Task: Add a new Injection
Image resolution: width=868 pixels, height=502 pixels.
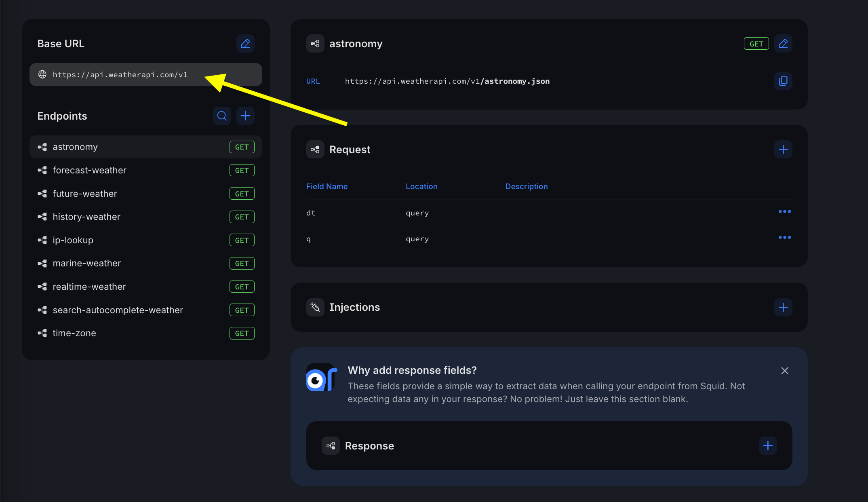Action: pos(783,308)
